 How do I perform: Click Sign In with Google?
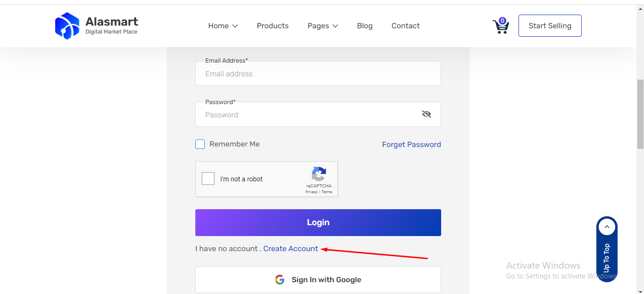(318, 280)
